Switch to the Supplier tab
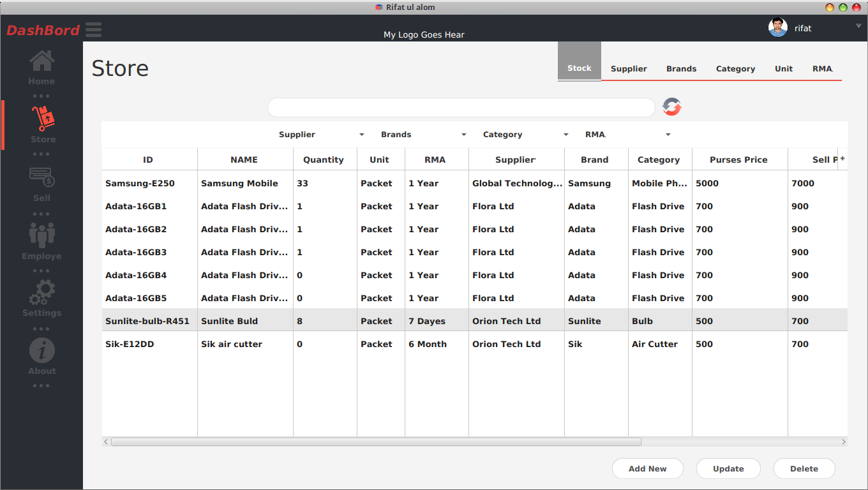The image size is (868, 490). pos(629,69)
